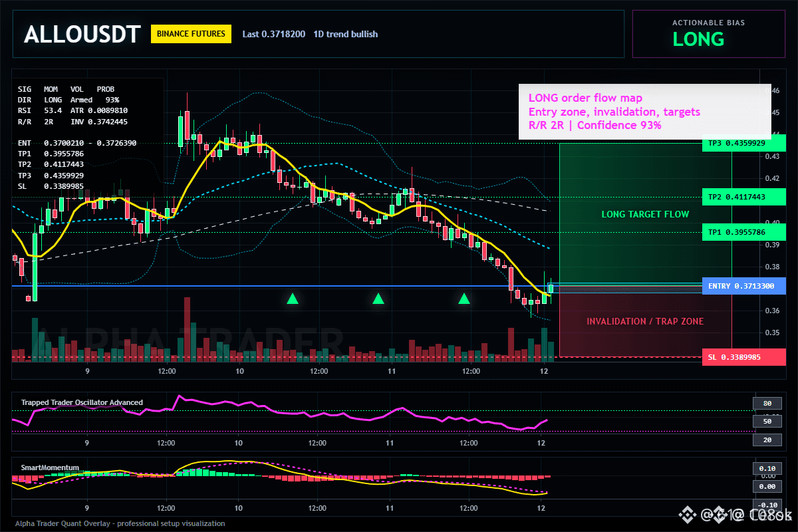Click the ATR 0.0089810 value
Image resolution: width=798 pixels, height=532 pixels.
pyautogui.click(x=99, y=110)
